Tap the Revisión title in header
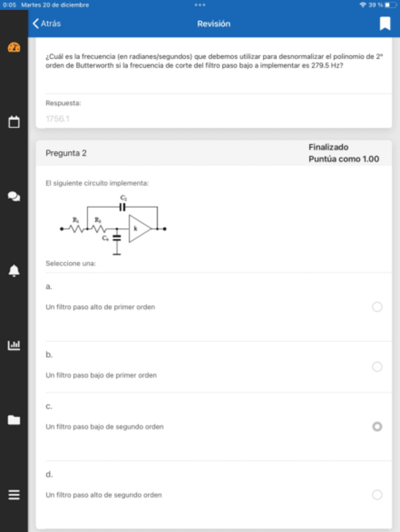The width and height of the screenshot is (400, 532). point(214,24)
